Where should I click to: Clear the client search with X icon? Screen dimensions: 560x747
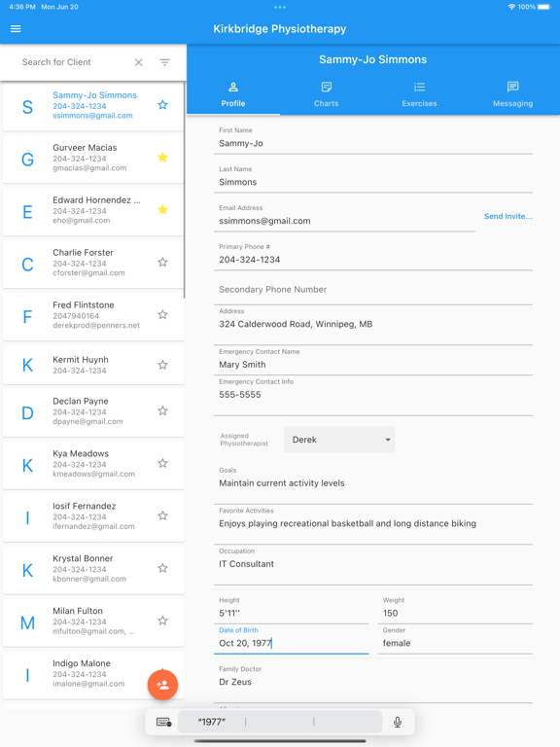pyautogui.click(x=139, y=62)
